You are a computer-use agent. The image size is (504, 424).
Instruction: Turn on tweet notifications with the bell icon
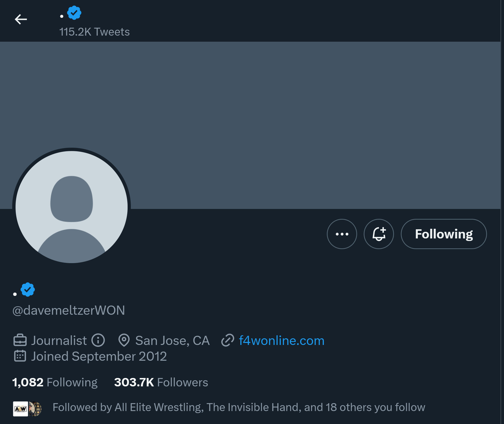point(379,234)
